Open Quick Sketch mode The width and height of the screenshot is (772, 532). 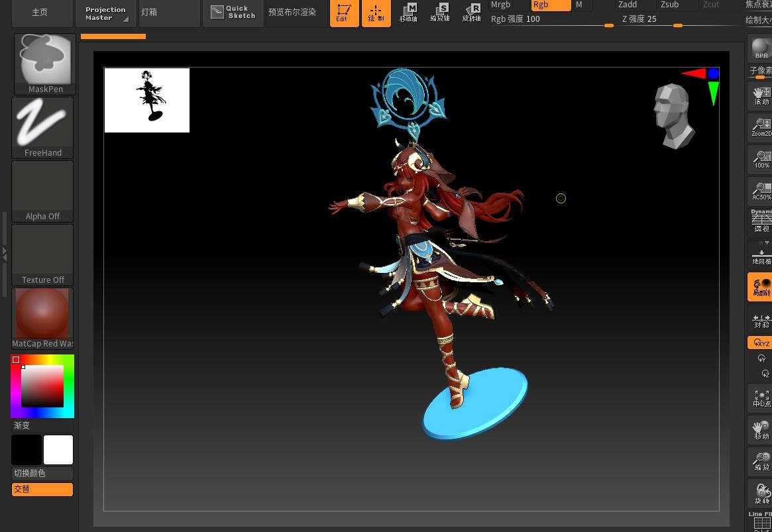pos(233,11)
